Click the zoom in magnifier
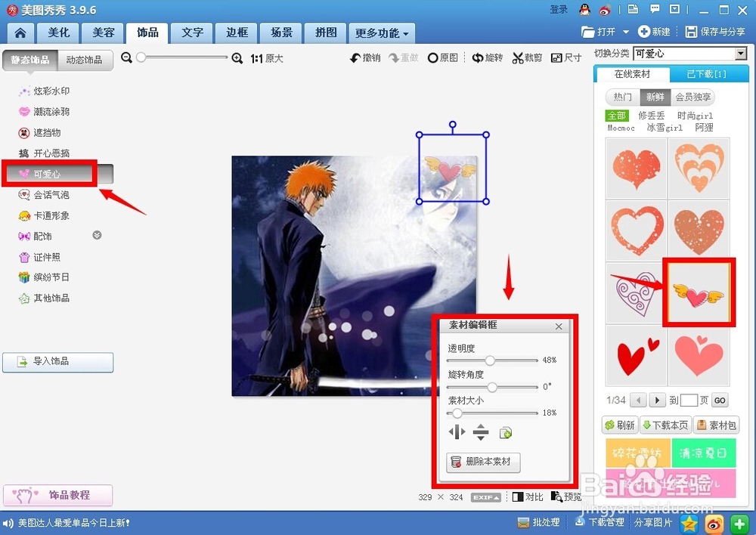Screen dimensions: 756x535 (x=237, y=58)
